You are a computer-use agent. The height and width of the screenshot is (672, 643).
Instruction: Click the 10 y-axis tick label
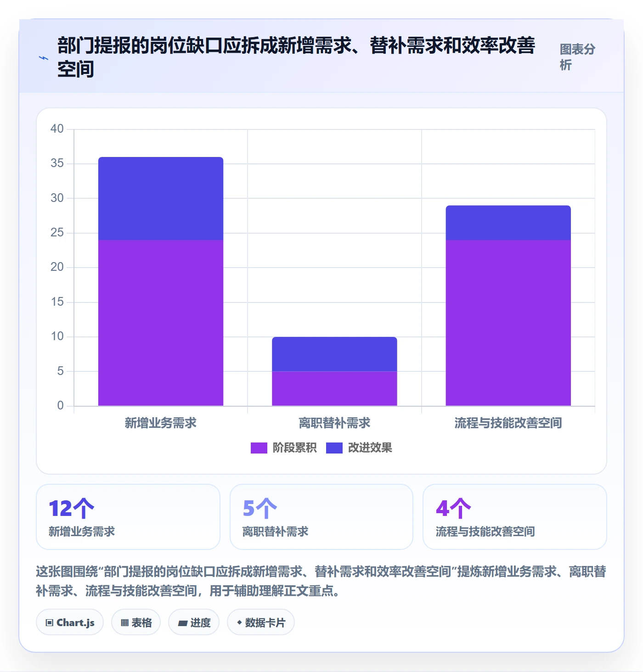point(57,336)
